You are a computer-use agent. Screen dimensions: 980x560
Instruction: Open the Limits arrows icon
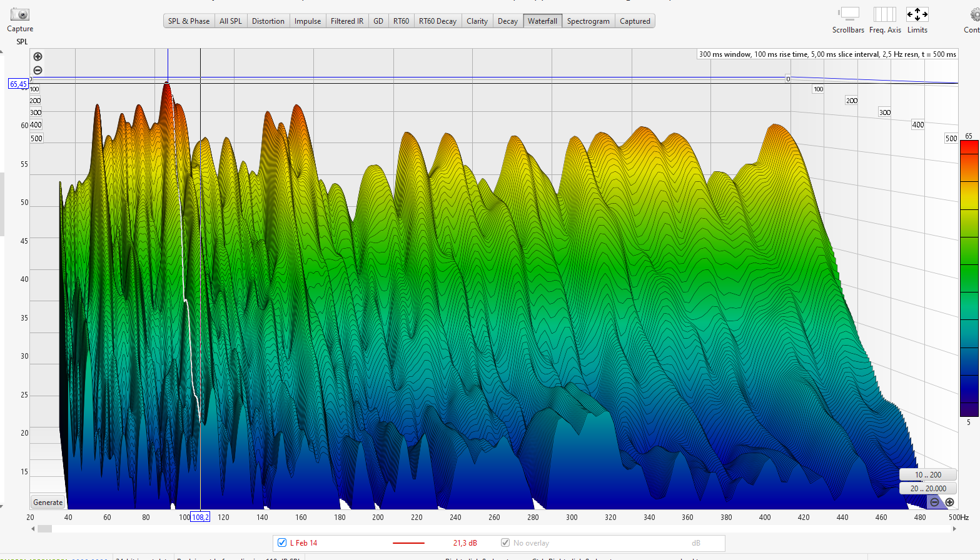[917, 14]
